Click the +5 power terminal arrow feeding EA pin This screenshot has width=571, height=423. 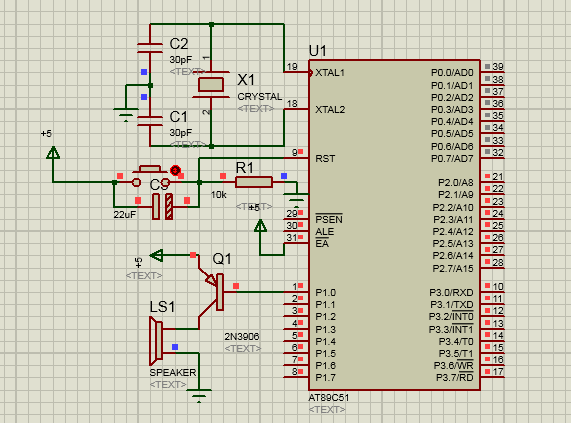pyautogui.click(x=260, y=225)
